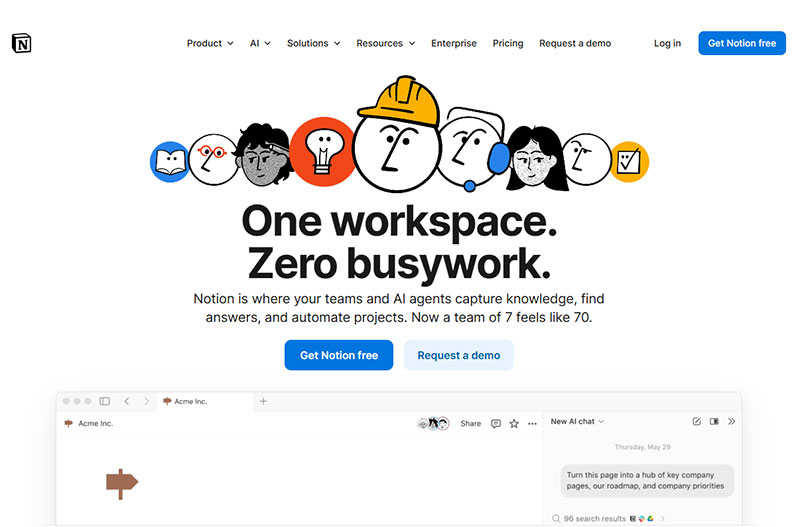Collapse the AI chat panel with double-arrow icon
Image resolution: width=800 pixels, height=527 pixels.
[x=731, y=422]
